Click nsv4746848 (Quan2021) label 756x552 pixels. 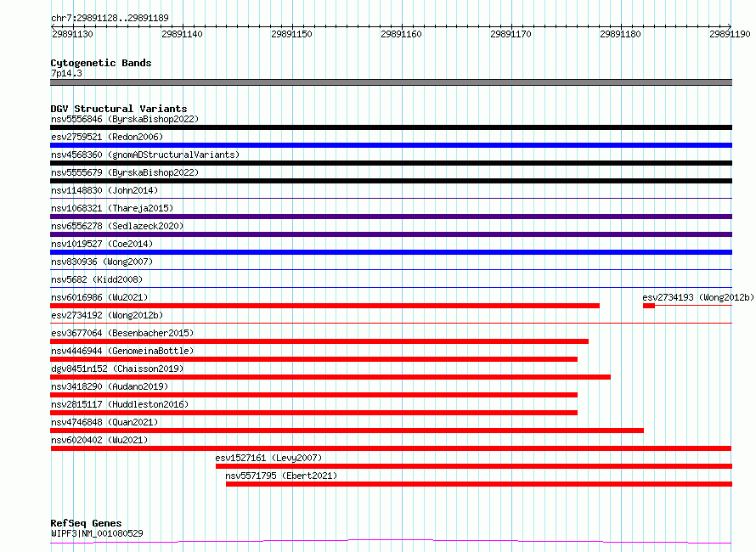[104, 422]
